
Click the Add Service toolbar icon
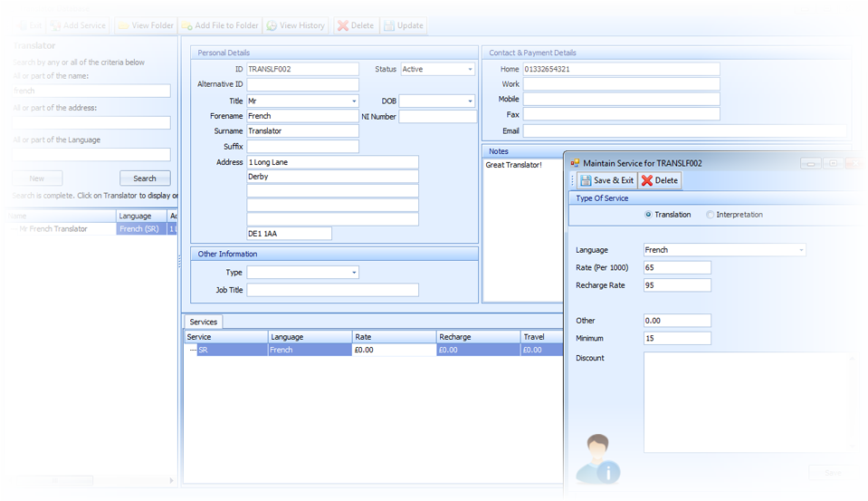point(56,25)
